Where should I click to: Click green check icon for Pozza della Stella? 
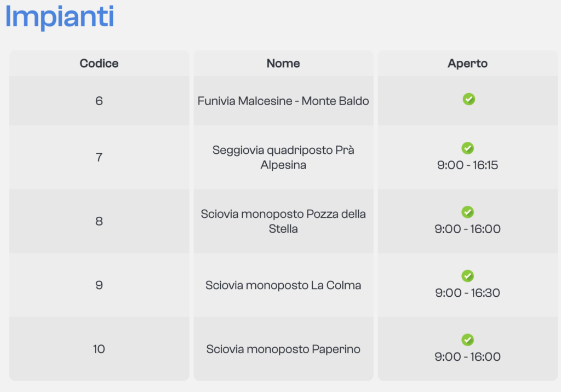pos(467,212)
